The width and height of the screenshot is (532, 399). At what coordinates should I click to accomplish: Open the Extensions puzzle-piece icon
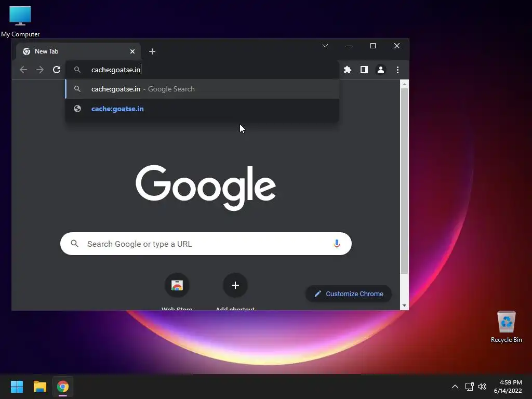point(348,70)
